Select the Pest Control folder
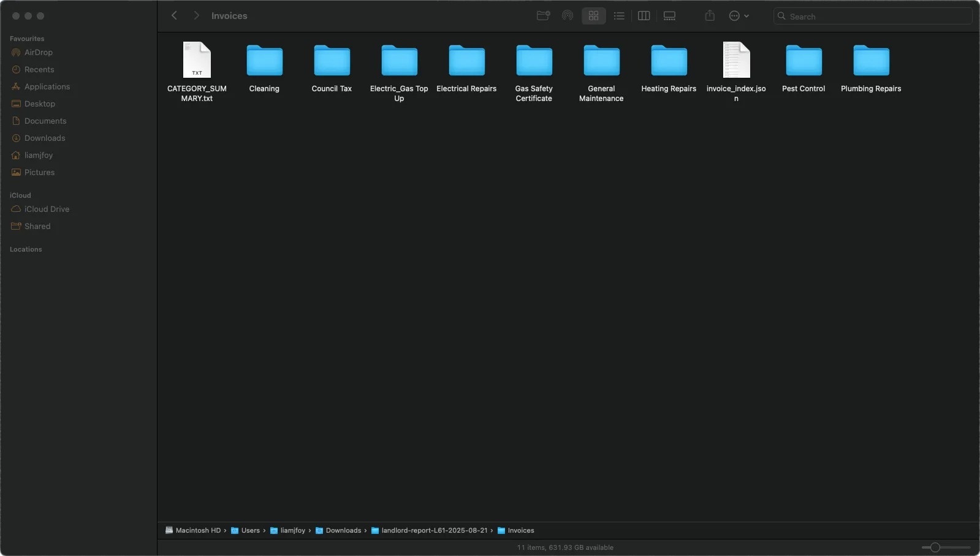This screenshot has height=556, width=980. coord(803,61)
